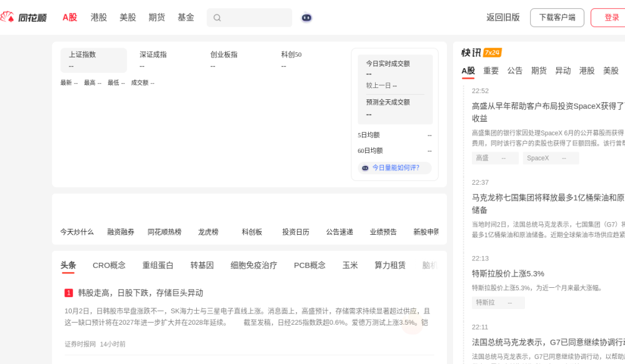Select the 期货 tab in 快讯
This screenshot has width=625, height=364.
(539, 71)
